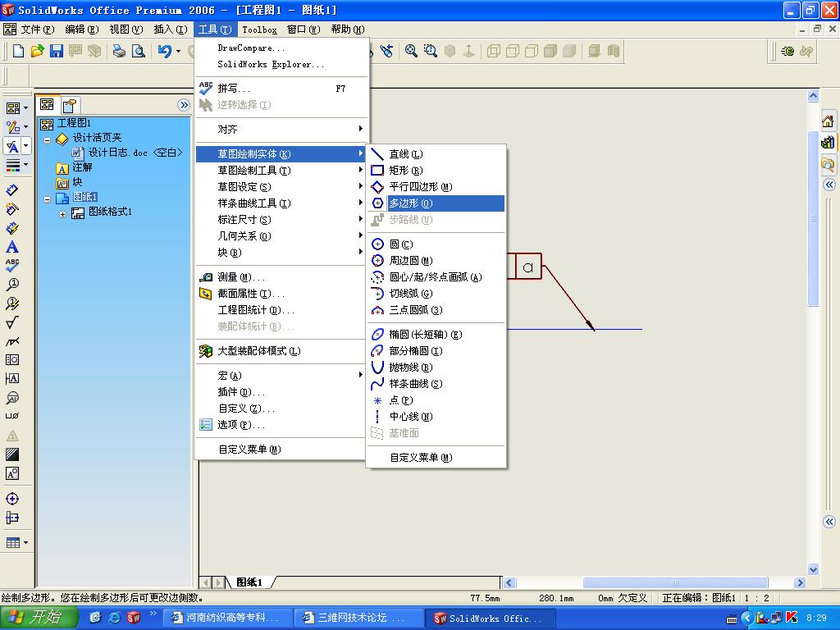
Task: Click the Open folder icon
Action: 37,51
